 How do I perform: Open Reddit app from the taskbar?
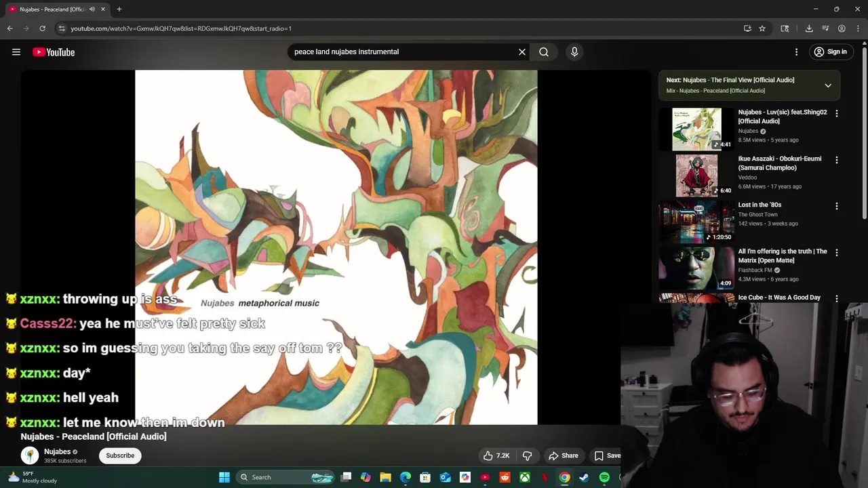505,477
